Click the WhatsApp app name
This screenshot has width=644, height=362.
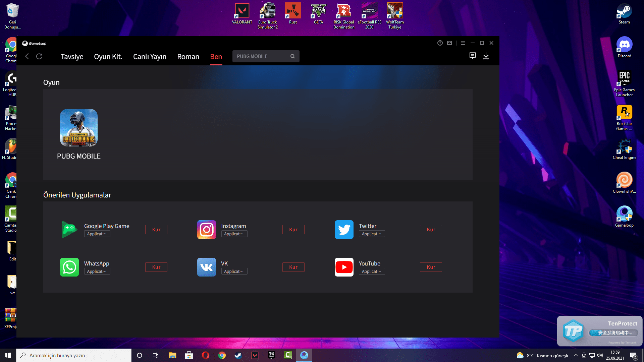click(x=97, y=263)
